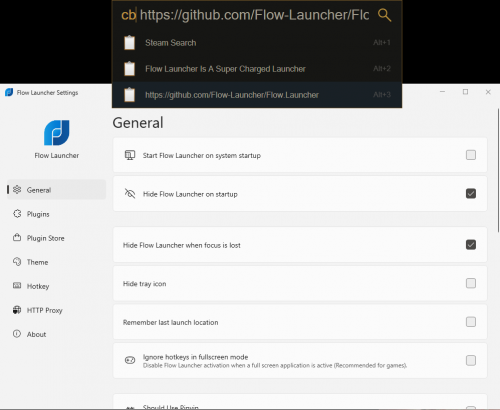Click the gear icon beside General
Viewport: 500px width, 410px height.
(x=17, y=190)
